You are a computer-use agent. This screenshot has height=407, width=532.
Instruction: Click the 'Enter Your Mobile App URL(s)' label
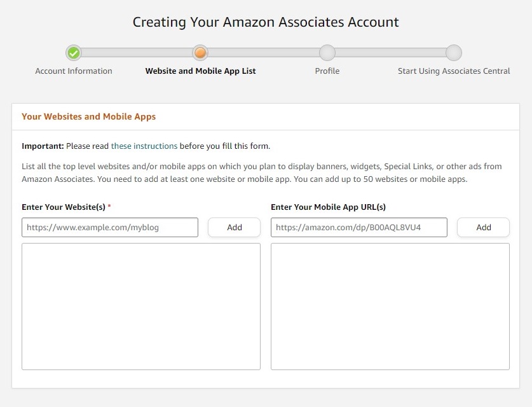(x=328, y=207)
